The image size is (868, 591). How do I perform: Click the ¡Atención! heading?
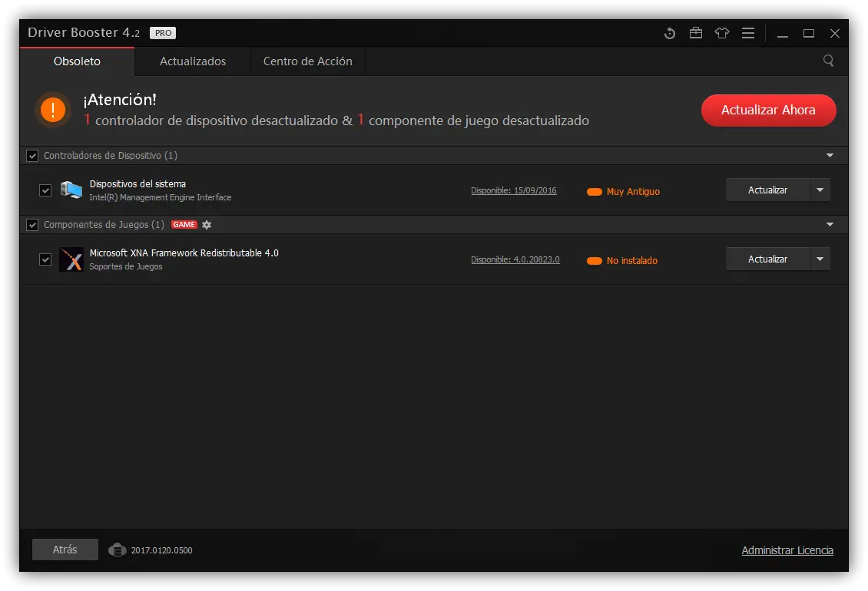tap(120, 100)
